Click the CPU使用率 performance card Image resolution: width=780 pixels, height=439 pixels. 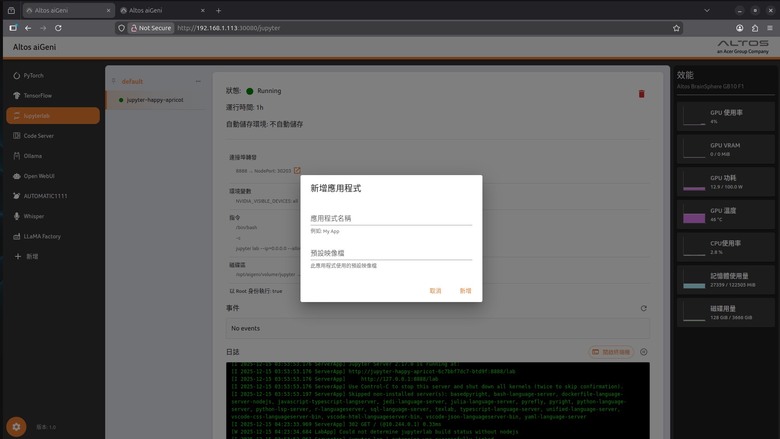point(725,247)
